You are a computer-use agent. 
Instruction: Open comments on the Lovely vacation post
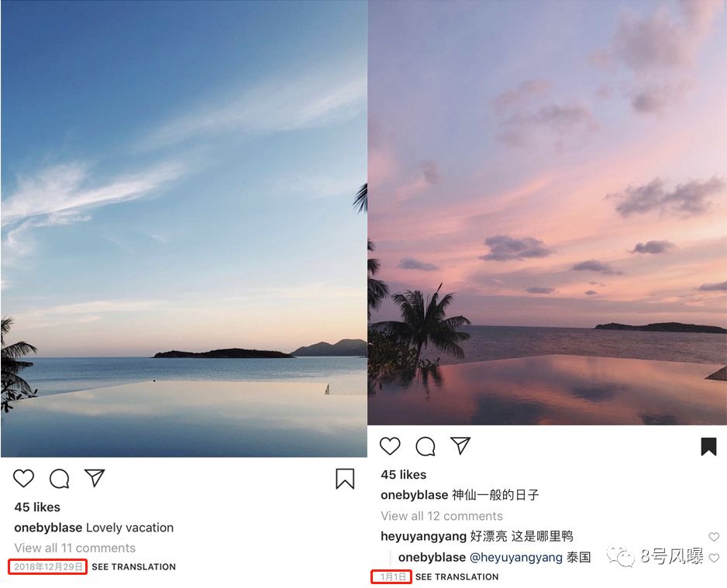click(60, 479)
